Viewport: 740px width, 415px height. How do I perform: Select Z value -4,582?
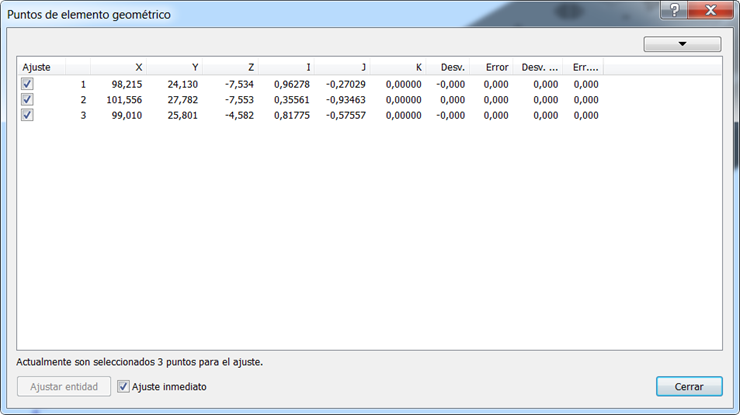coord(239,116)
